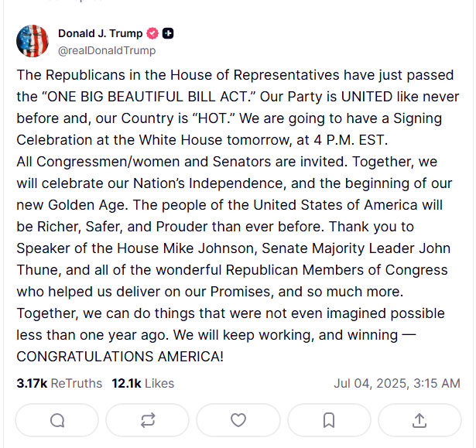Click the black plus badge beside the name
The width and height of the screenshot is (476, 448).
[168, 33]
